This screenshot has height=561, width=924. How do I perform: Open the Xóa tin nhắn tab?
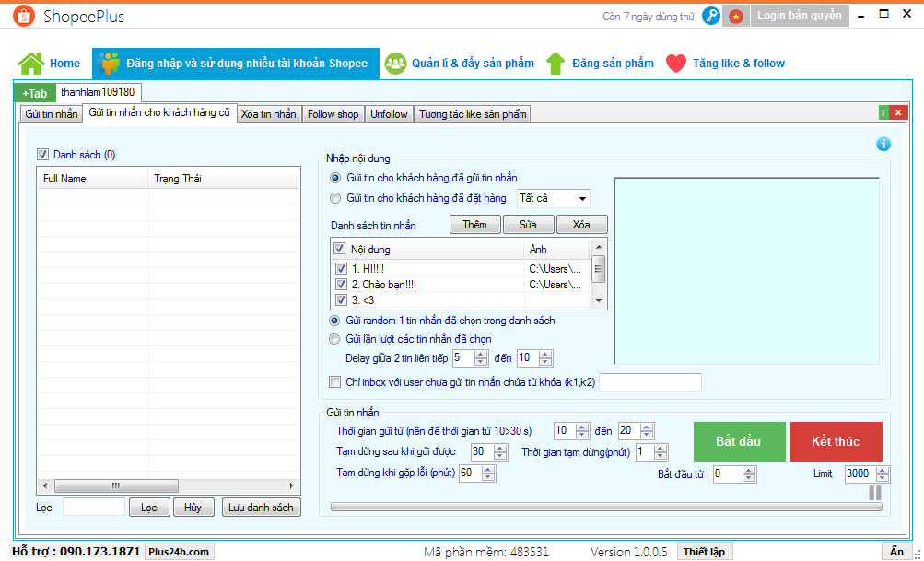268,114
